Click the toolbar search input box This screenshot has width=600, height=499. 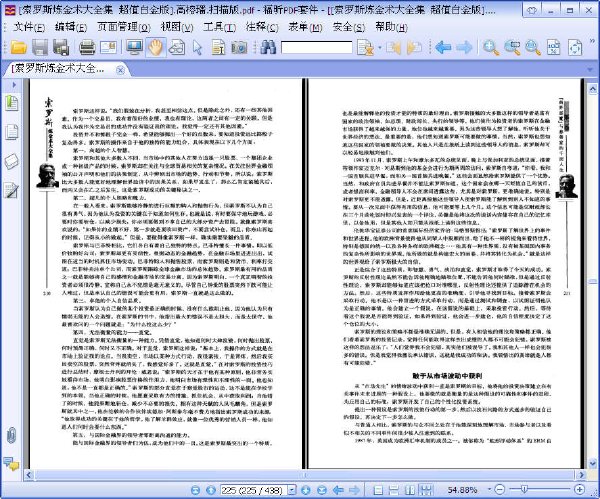coord(316,48)
